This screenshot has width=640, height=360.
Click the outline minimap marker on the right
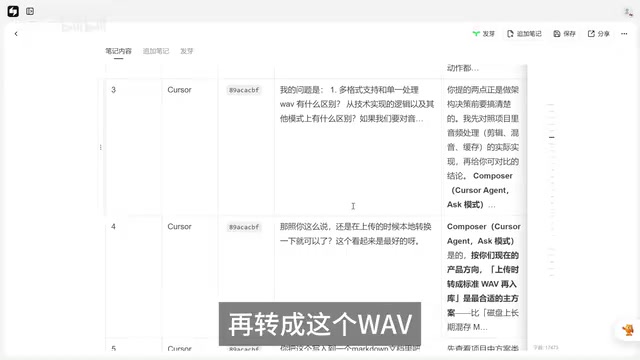551,137
